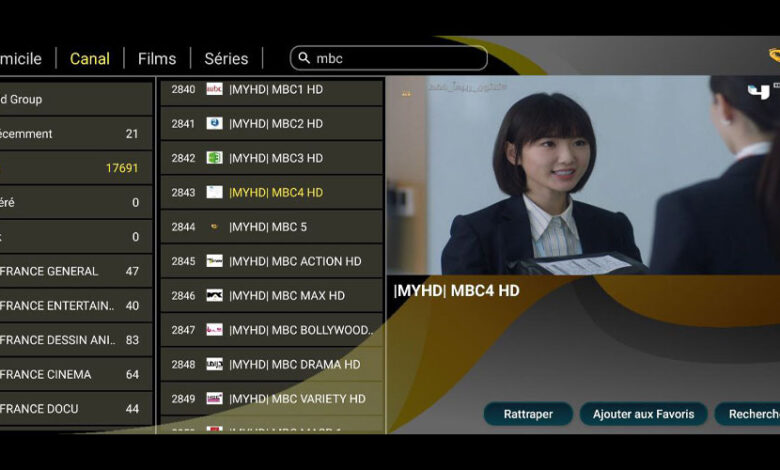This screenshot has height=470, width=780.
Task: Click the MBC1 HD channel logo
Action: tap(214, 89)
